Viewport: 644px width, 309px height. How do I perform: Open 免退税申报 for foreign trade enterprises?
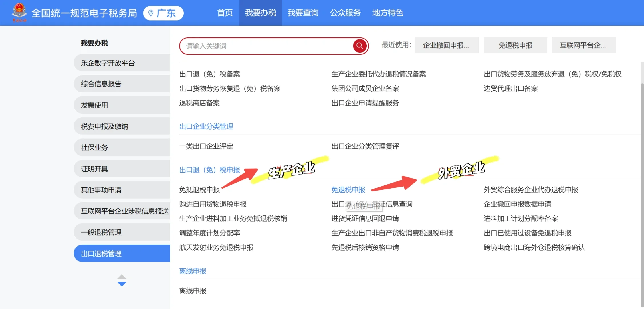tap(348, 189)
